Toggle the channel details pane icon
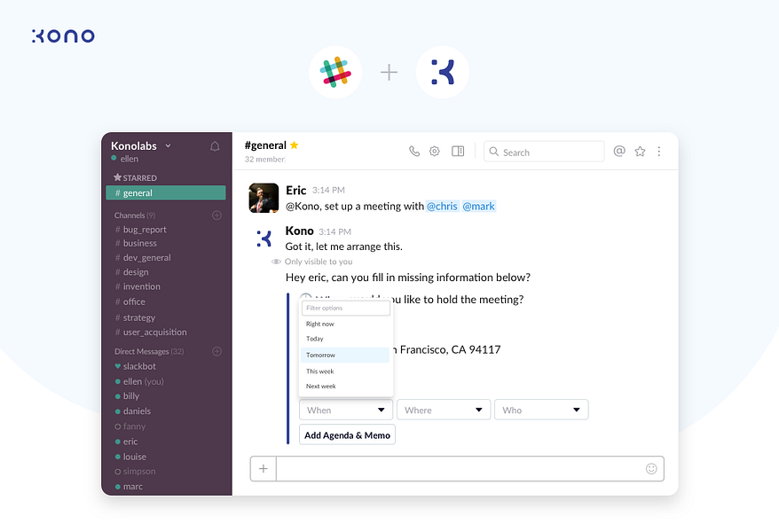Viewport: 779px width, 532px height. (458, 151)
